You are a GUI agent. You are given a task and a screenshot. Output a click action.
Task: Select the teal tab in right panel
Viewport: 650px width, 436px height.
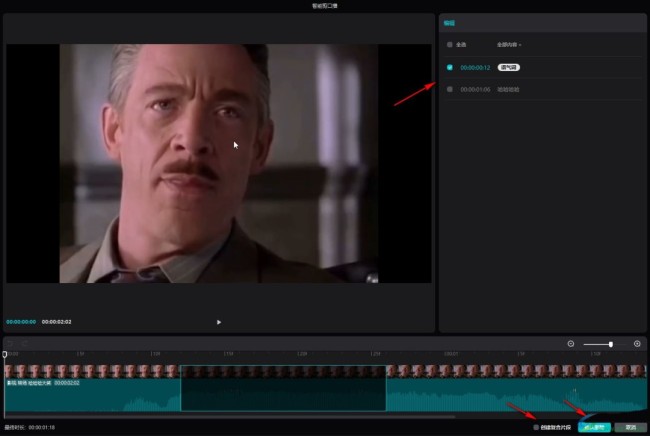(x=449, y=23)
